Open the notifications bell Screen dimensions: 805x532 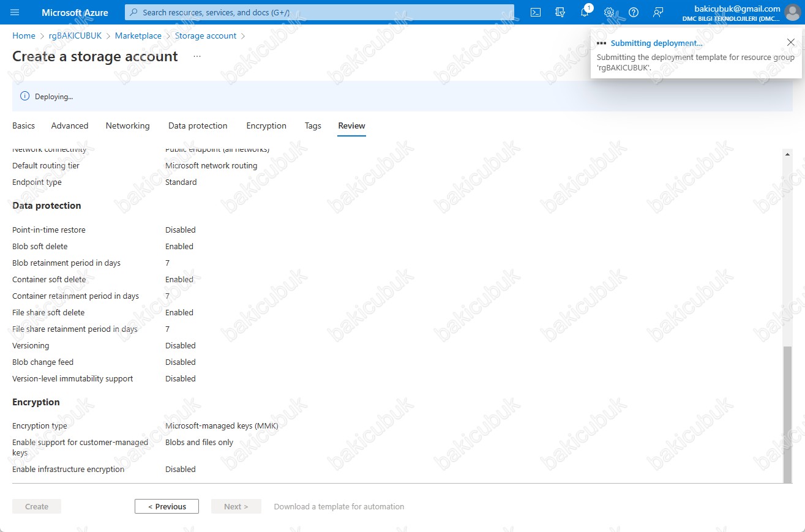[x=585, y=12]
